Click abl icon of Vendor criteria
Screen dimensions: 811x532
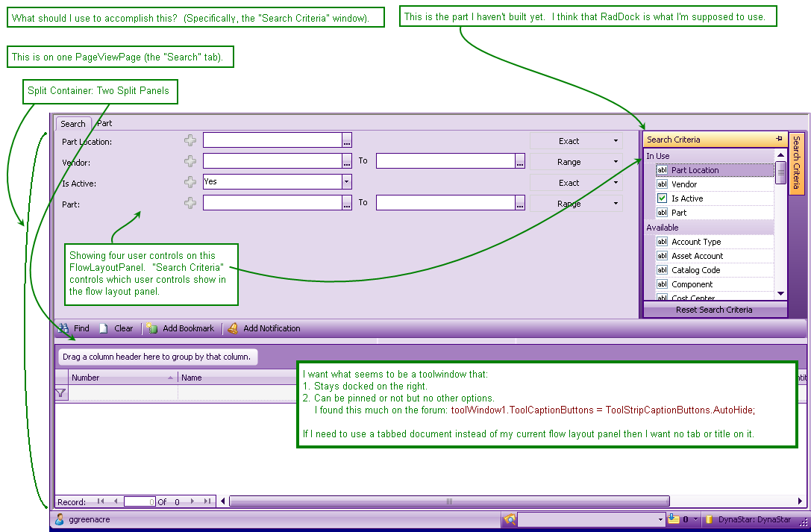[662, 184]
